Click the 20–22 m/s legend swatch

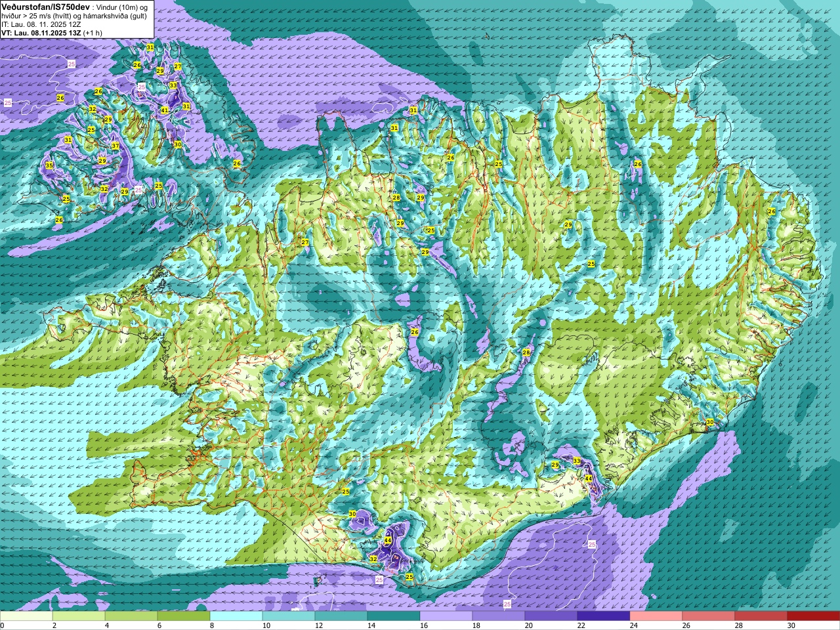point(551,616)
